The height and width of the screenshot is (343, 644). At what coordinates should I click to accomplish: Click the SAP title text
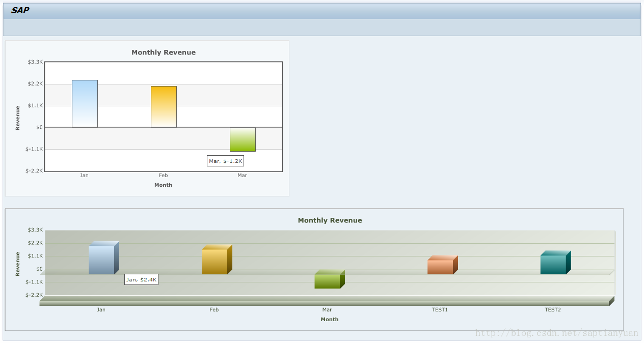point(20,10)
